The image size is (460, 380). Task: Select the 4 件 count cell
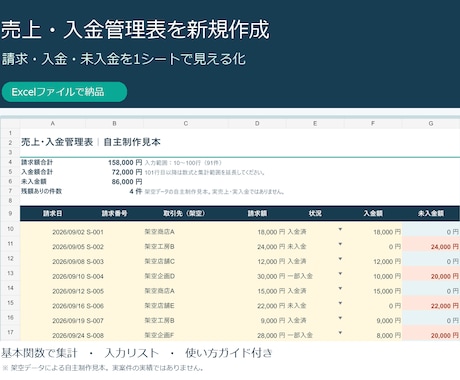point(136,192)
